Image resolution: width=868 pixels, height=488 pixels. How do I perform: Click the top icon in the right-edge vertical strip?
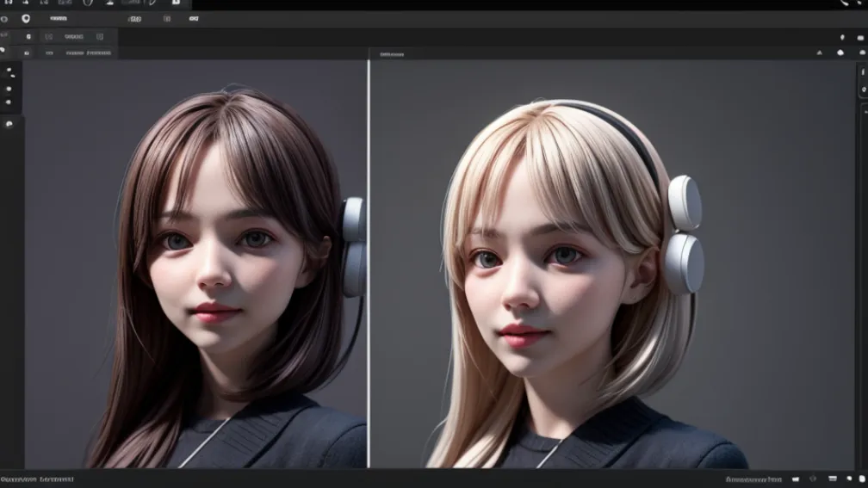[863, 72]
